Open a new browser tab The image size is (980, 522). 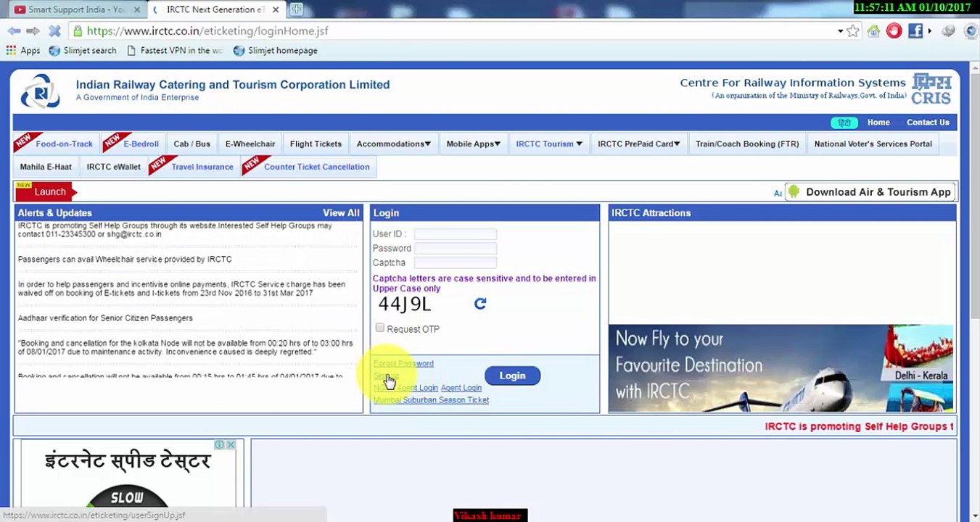296,9
